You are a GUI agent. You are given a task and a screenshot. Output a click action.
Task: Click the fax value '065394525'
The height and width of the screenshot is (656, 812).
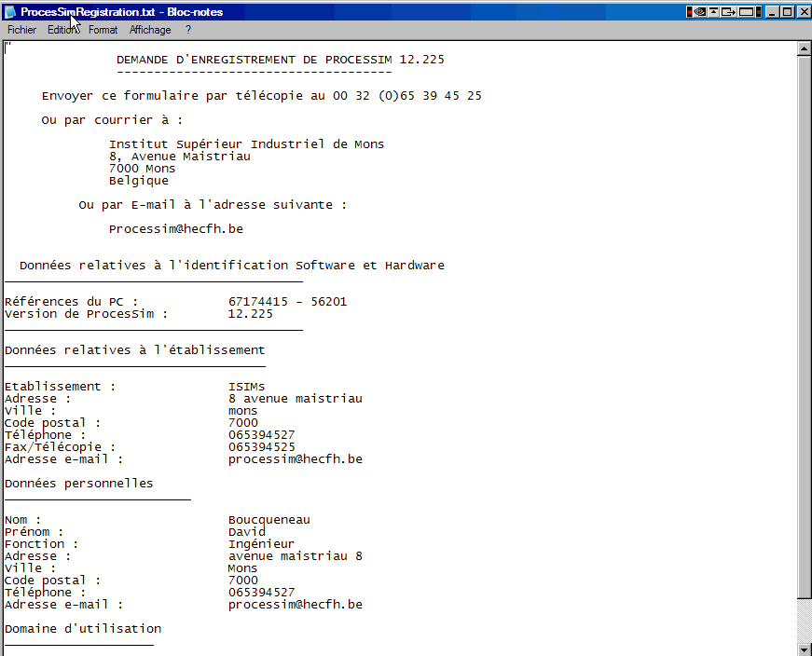262,447
